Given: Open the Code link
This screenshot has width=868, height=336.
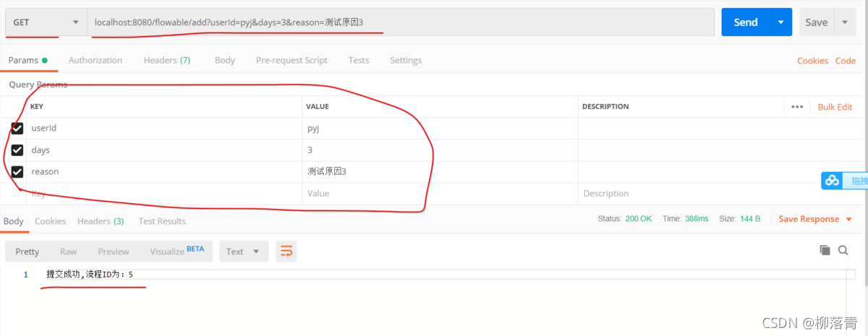Looking at the screenshot, I should (846, 61).
